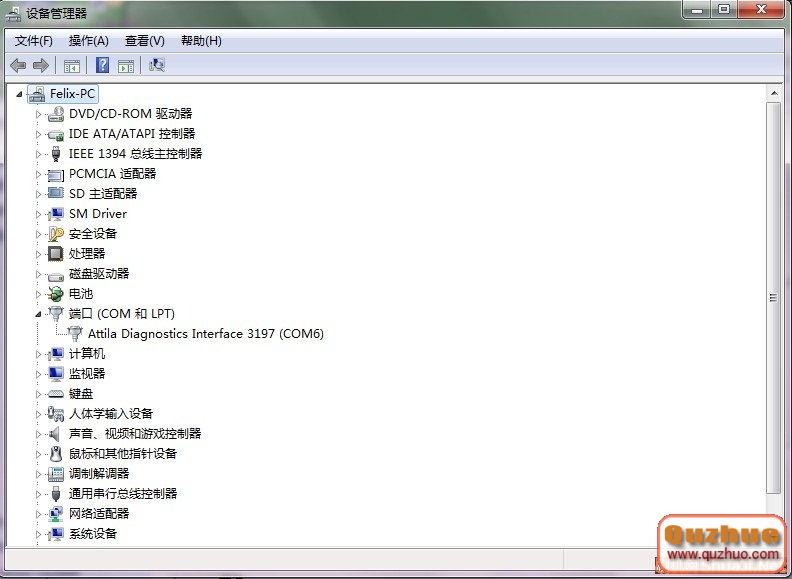Viewport: 792px width, 579px height.
Task: Expand the PCMCIA 适配器 node
Action: [38, 174]
